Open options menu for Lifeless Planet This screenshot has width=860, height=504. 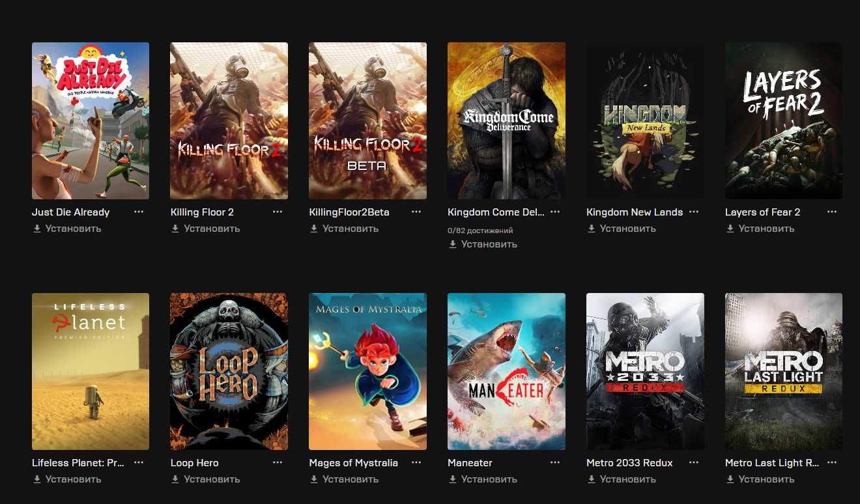click(x=139, y=462)
